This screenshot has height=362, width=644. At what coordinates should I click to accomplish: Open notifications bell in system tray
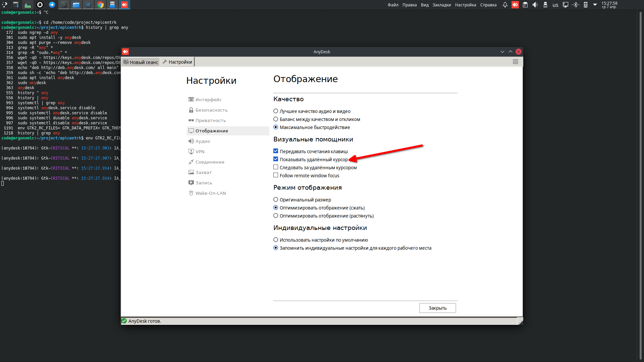point(505,5)
